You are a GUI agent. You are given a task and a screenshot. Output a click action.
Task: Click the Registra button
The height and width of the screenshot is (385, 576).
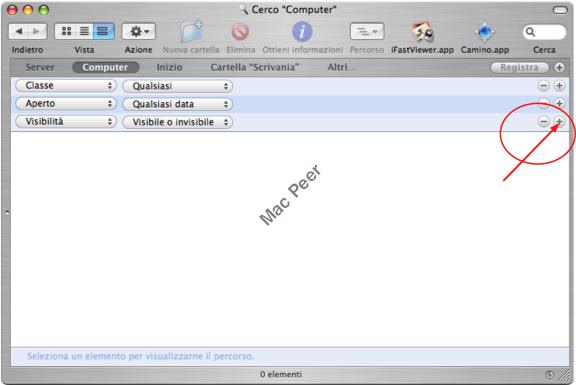tap(519, 67)
